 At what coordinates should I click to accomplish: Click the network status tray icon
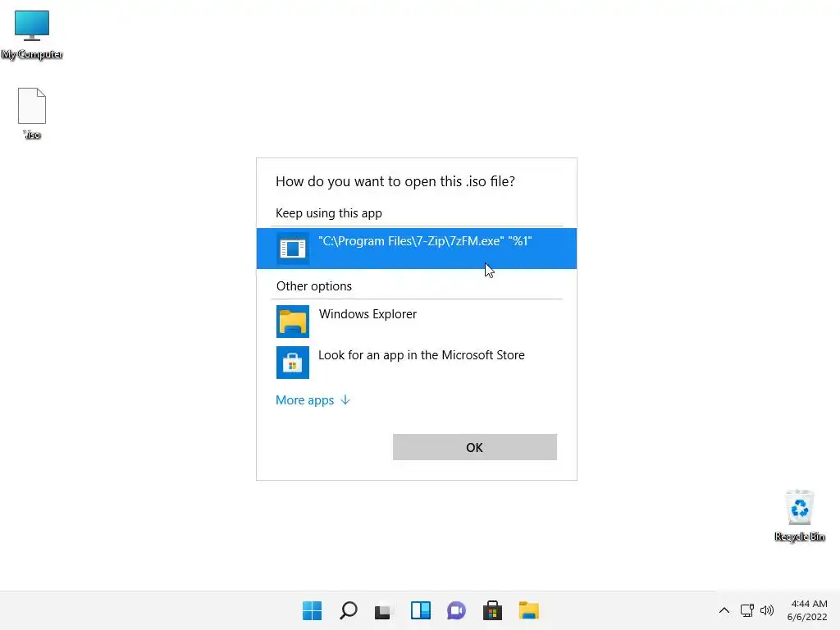[746, 610]
